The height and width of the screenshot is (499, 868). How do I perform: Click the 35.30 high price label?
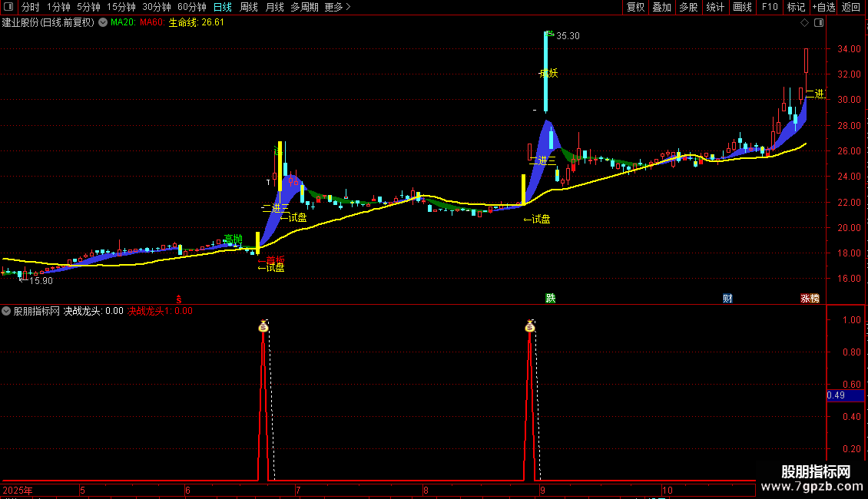click(x=568, y=36)
